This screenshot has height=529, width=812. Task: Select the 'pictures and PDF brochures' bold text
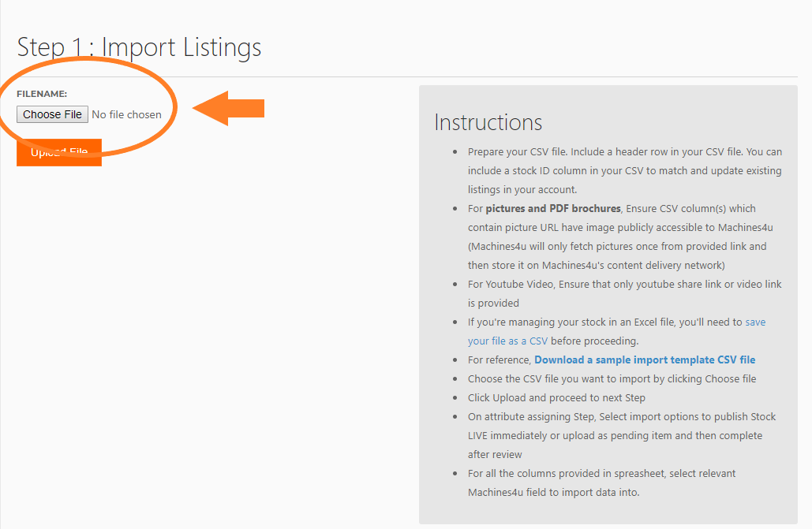[556, 208]
